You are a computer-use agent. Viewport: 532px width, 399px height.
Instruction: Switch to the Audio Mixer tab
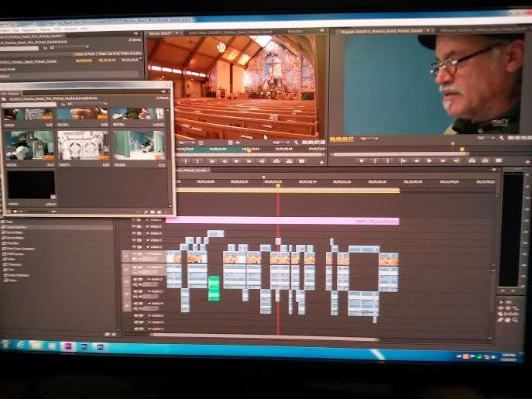(x=230, y=33)
